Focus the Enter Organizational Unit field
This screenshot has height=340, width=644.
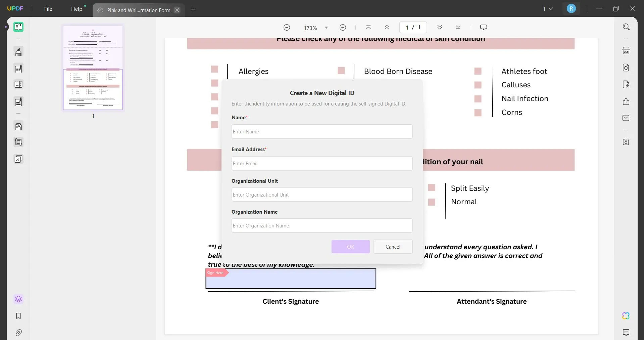(x=322, y=195)
